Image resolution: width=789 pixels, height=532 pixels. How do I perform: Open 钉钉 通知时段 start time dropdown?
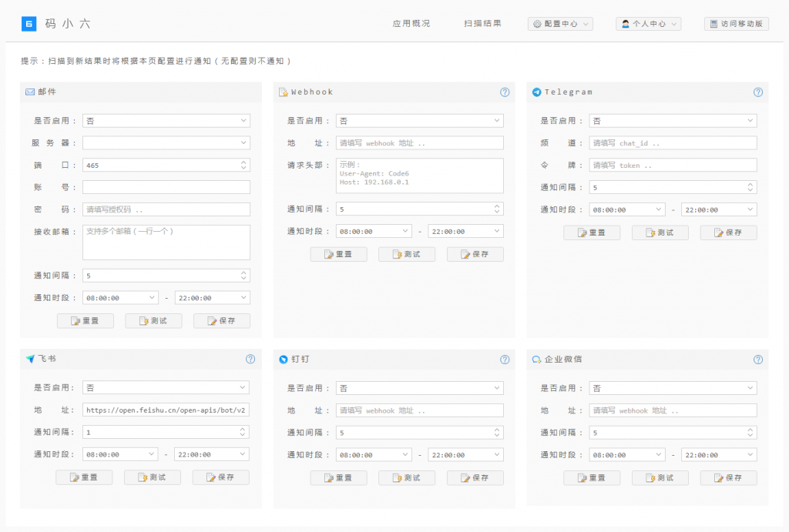(x=374, y=454)
